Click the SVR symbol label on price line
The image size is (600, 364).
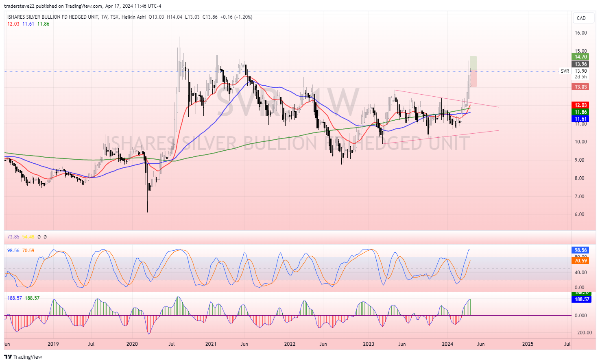coord(565,71)
